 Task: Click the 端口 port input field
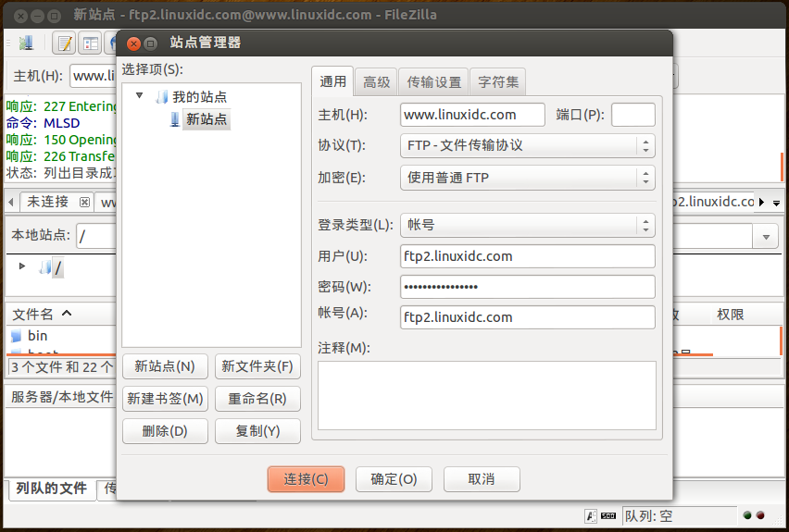[x=633, y=115]
